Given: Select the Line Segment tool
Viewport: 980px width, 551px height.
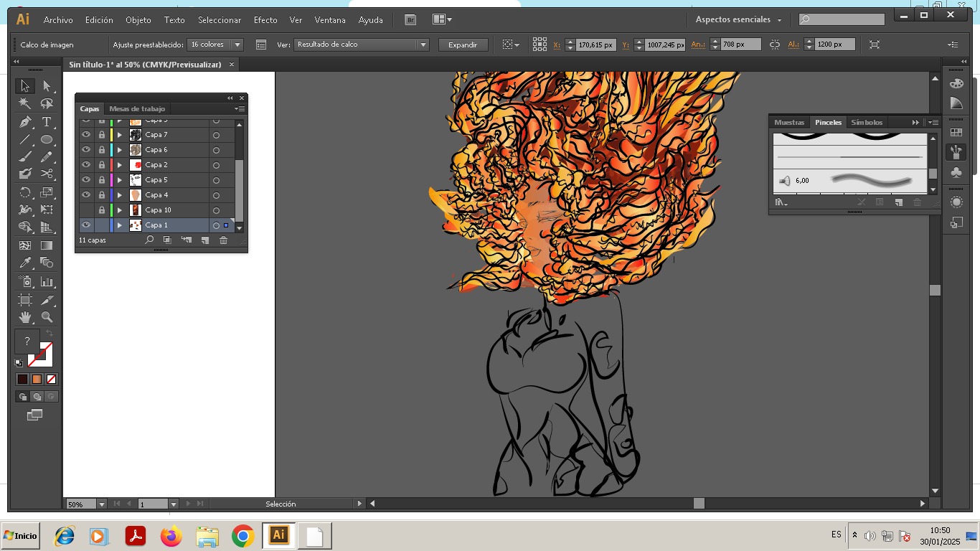Looking at the screenshot, I should (x=25, y=139).
